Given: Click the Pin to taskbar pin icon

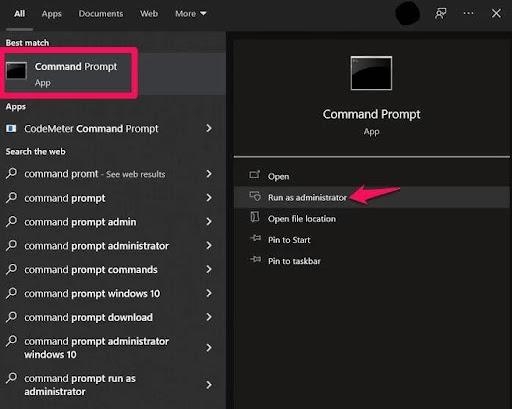Looking at the screenshot, I should pyautogui.click(x=255, y=259).
